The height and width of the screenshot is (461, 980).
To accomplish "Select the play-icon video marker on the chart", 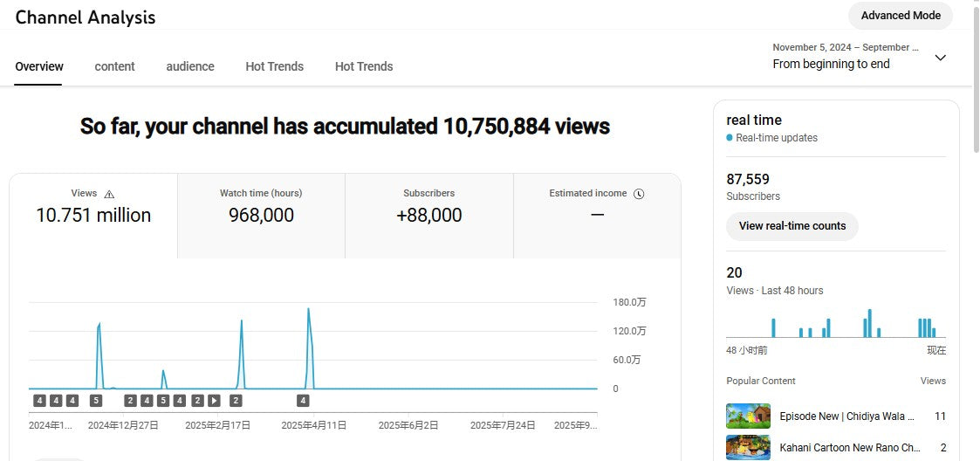I will (x=214, y=401).
